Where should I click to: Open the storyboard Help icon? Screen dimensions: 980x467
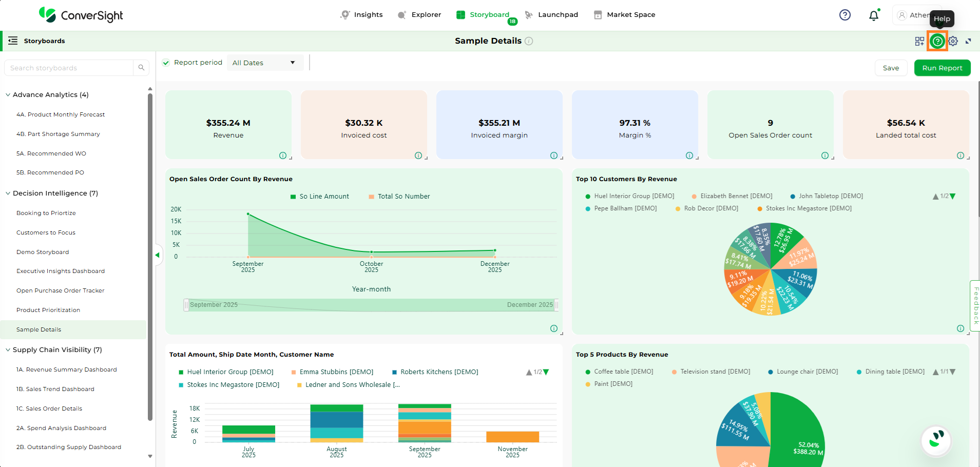[x=937, y=41]
